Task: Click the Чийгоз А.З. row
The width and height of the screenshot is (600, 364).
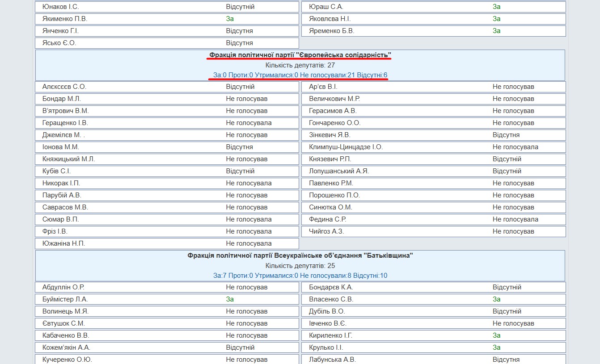Action: coord(434,231)
